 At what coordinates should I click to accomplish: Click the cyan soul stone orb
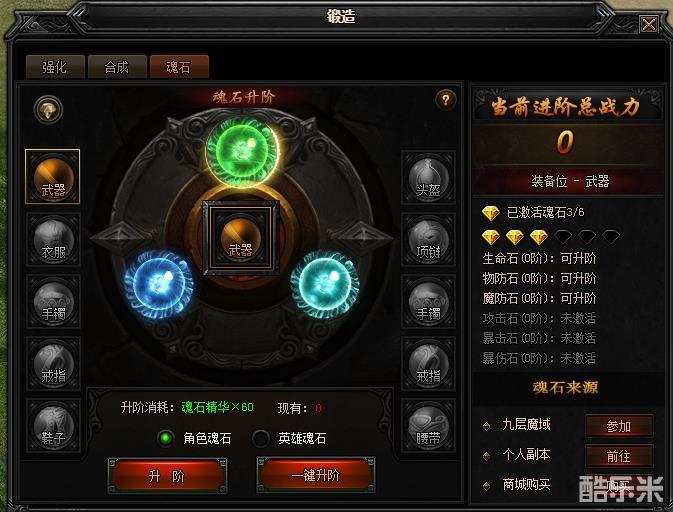[325, 284]
